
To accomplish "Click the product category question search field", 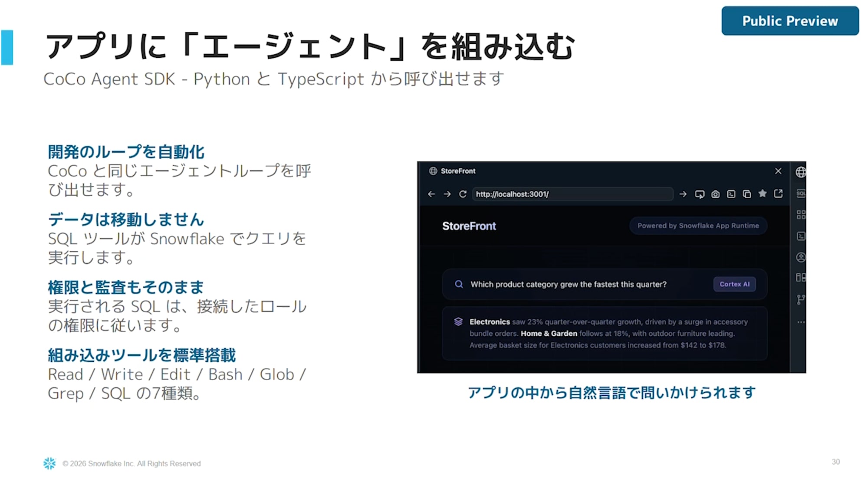I will [x=605, y=284].
